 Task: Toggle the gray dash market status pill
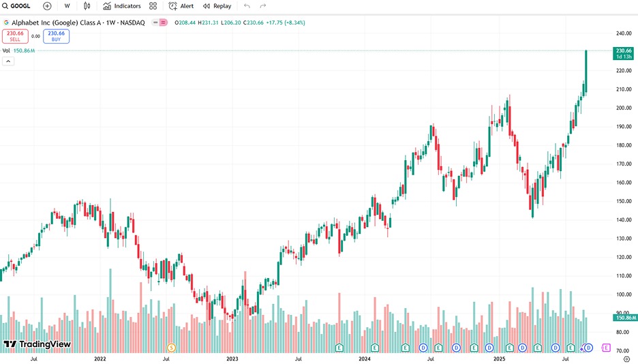155,22
